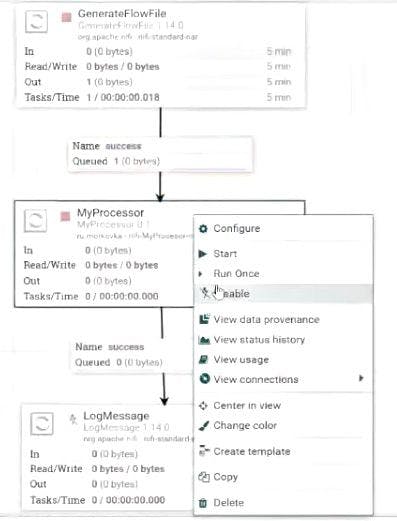The height and width of the screenshot is (521, 397).
Task: Click the red stopped indicator on GenerateFlowFile
Action: coord(67,17)
